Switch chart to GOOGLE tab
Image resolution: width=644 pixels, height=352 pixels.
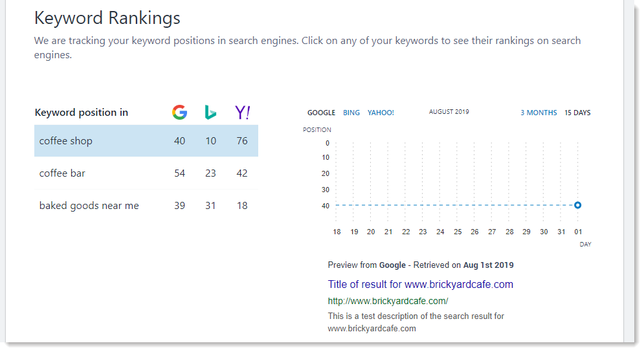tap(321, 113)
